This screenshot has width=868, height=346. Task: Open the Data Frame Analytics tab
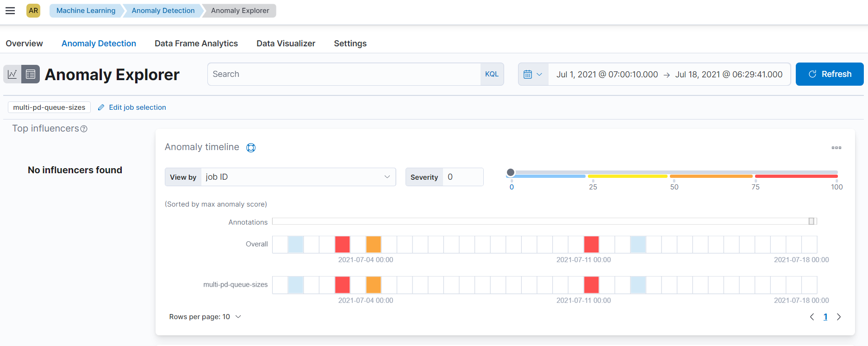(x=196, y=44)
